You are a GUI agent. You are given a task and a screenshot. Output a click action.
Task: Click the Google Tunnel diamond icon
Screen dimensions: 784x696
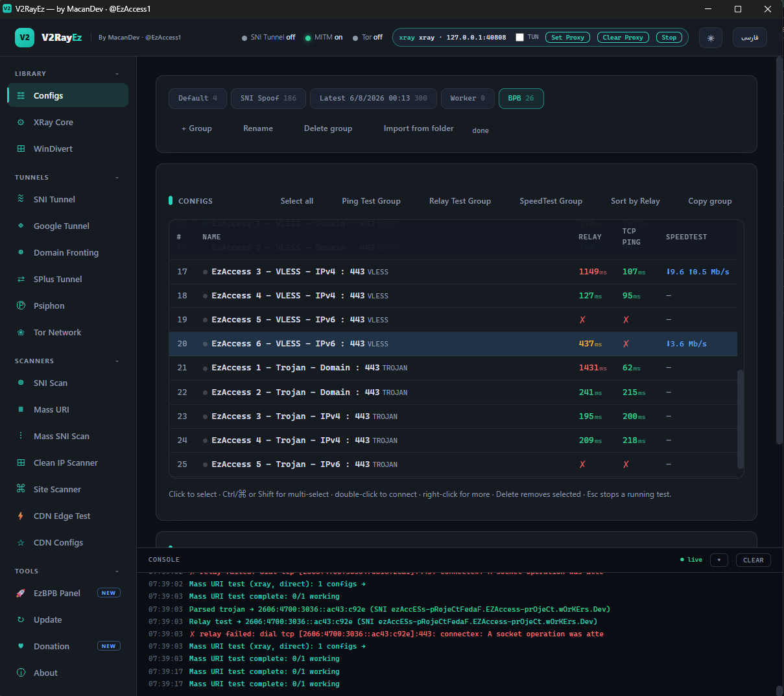[21, 226]
